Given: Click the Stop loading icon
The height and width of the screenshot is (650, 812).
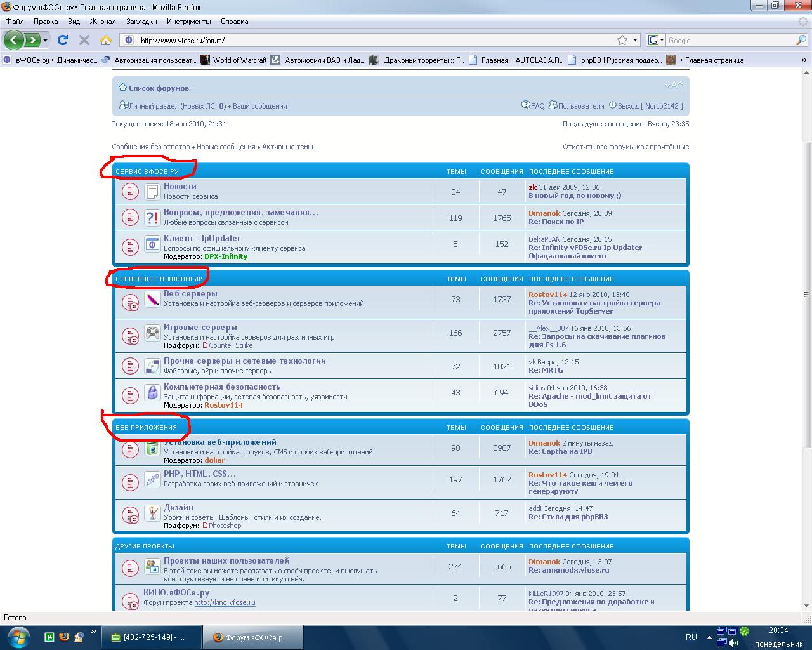Looking at the screenshot, I should [x=84, y=40].
